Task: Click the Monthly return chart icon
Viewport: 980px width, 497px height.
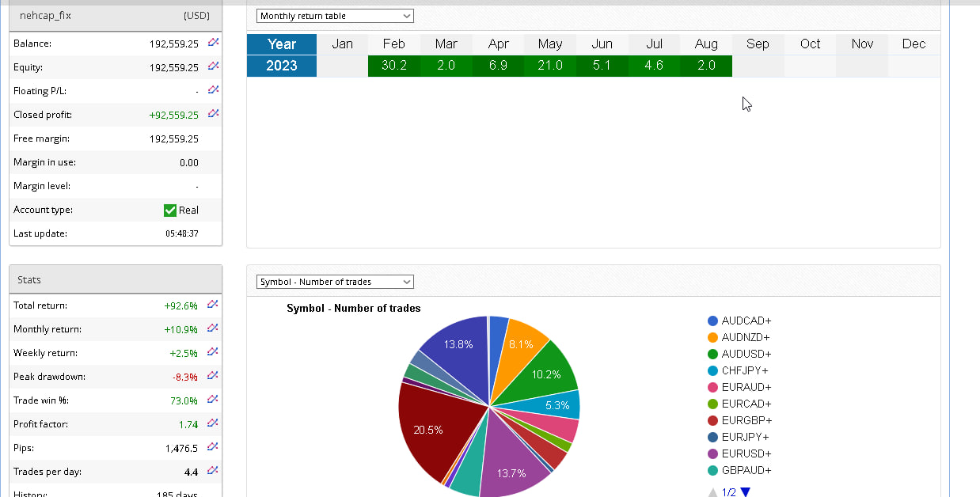Action: point(212,328)
